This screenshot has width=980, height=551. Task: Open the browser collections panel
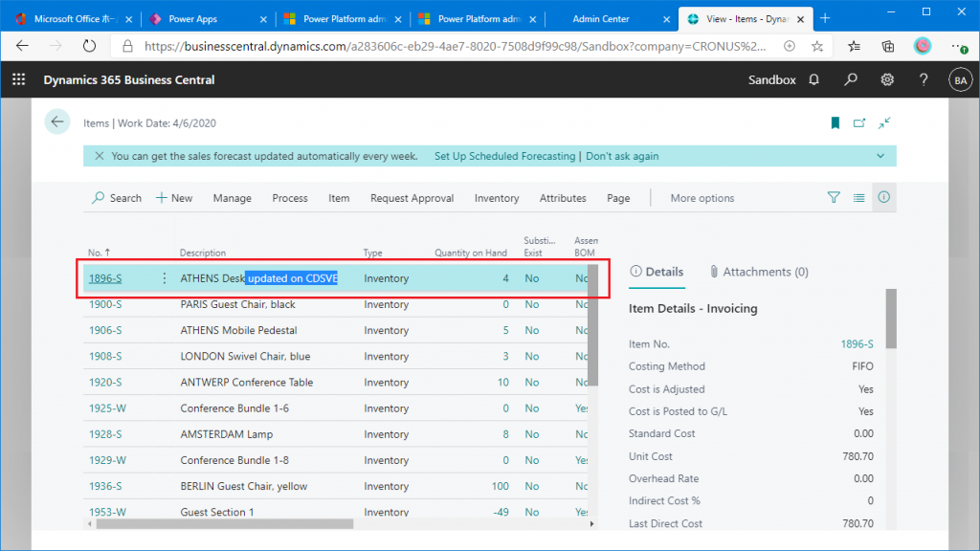pyautogui.click(x=888, y=46)
